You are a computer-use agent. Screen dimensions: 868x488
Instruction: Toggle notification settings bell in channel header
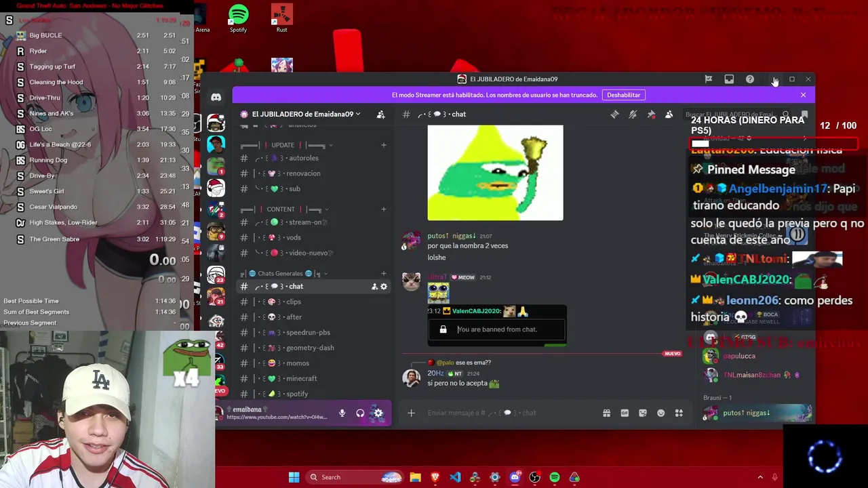click(x=633, y=115)
